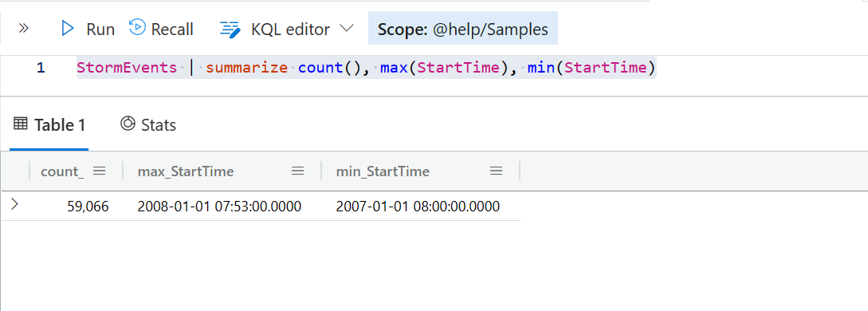This screenshot has width=868, height=311.
Task: Click the Stats circular icon
Action: [128, 124]
